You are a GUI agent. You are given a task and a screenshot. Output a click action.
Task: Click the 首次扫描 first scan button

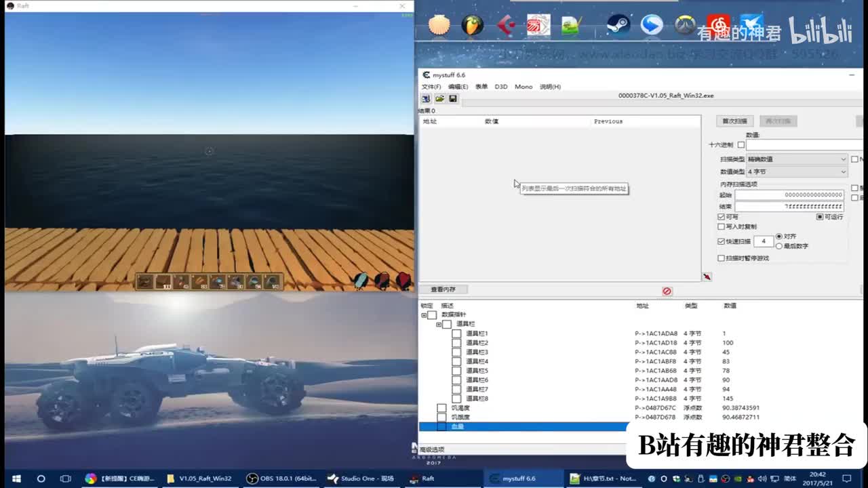tap(734, 121)
